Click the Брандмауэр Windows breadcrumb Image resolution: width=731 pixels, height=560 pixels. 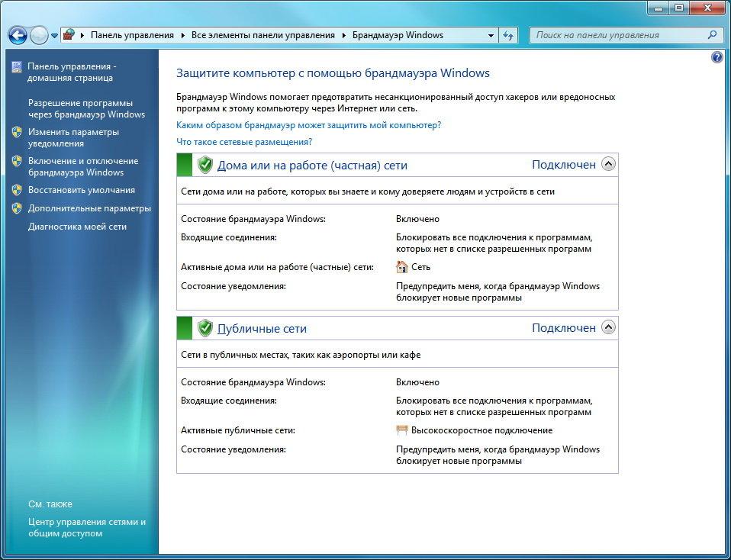(x=398, y=35)
